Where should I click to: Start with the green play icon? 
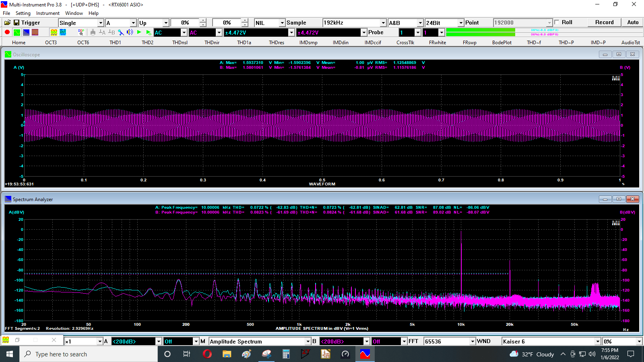click(139, 32)
